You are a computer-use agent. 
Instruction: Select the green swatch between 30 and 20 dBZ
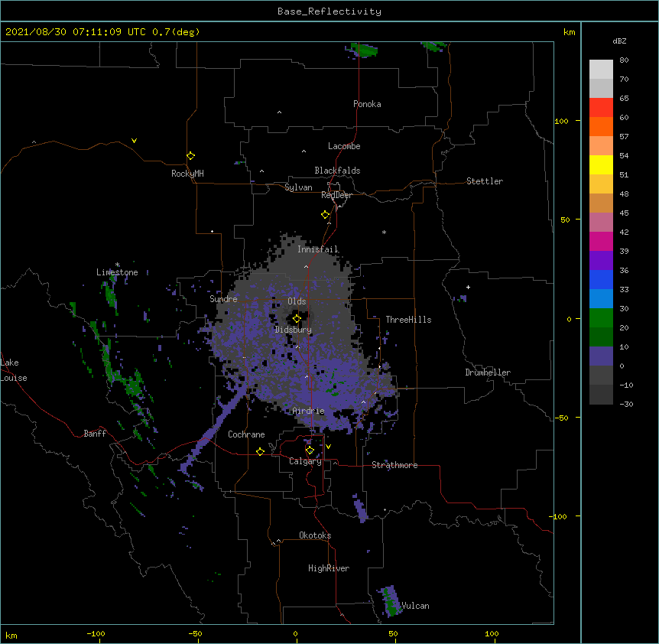tap(601, 318)
